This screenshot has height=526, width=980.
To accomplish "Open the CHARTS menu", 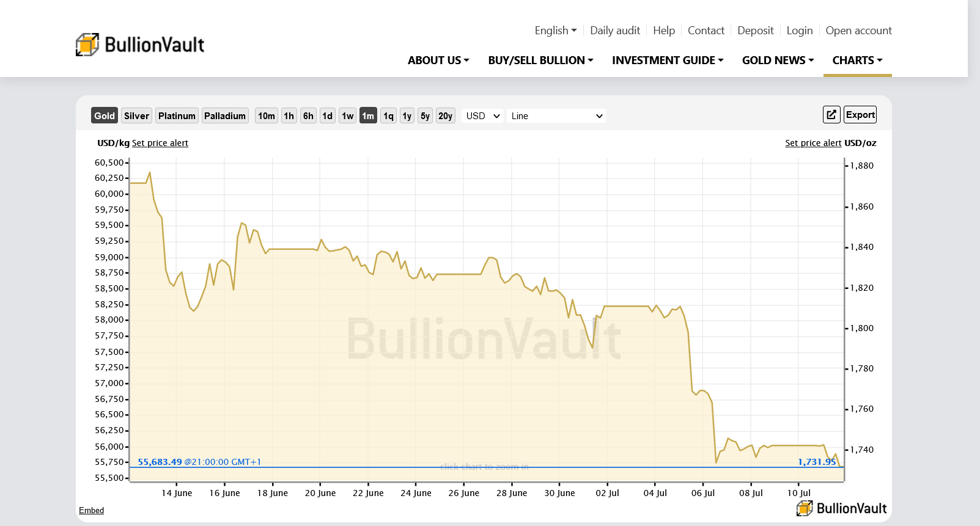I will [x=857, y=60].
